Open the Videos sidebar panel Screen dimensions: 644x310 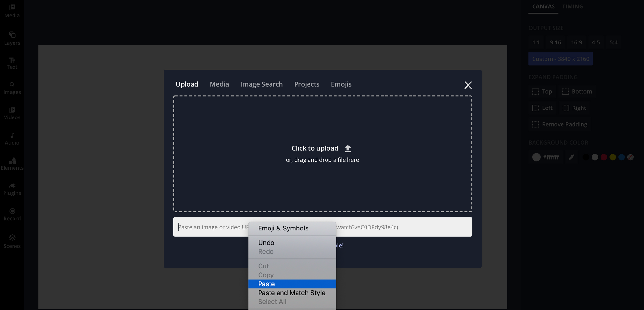point(12,113)
